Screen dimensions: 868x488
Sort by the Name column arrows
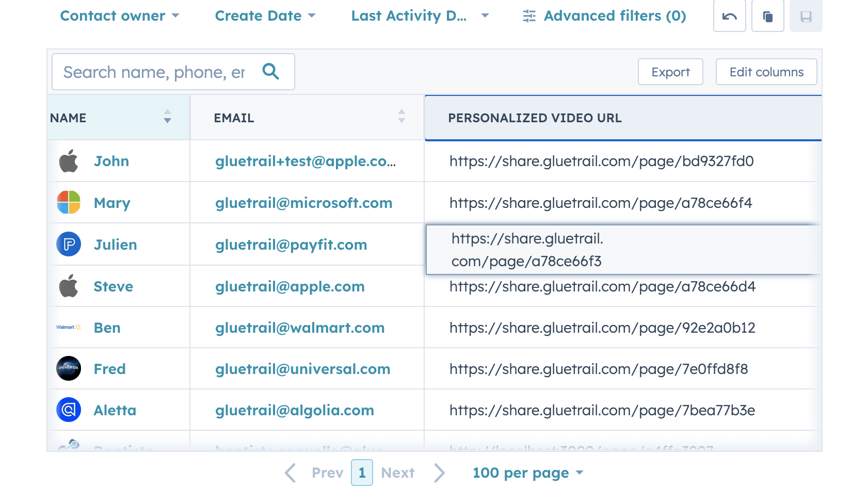[167, 117]
